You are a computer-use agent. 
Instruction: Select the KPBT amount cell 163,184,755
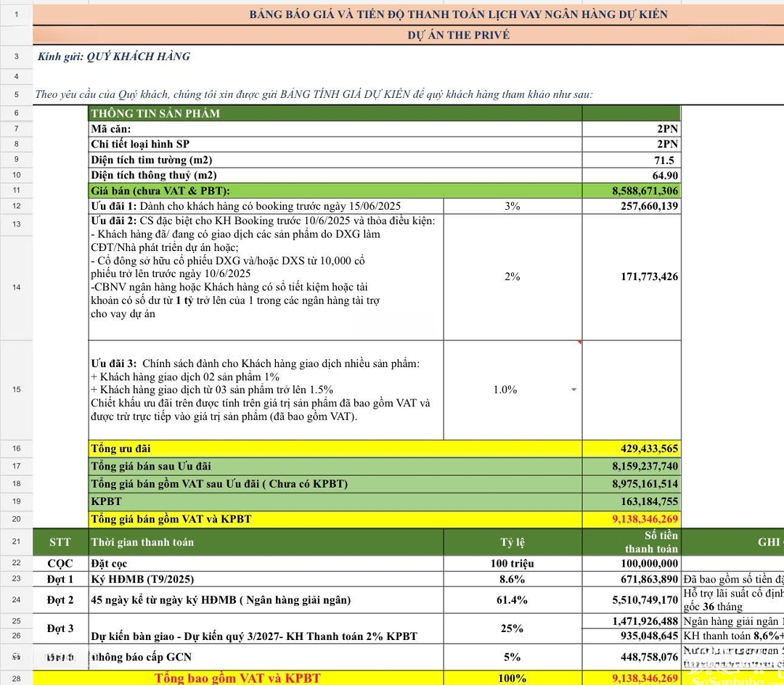[631, 501]
